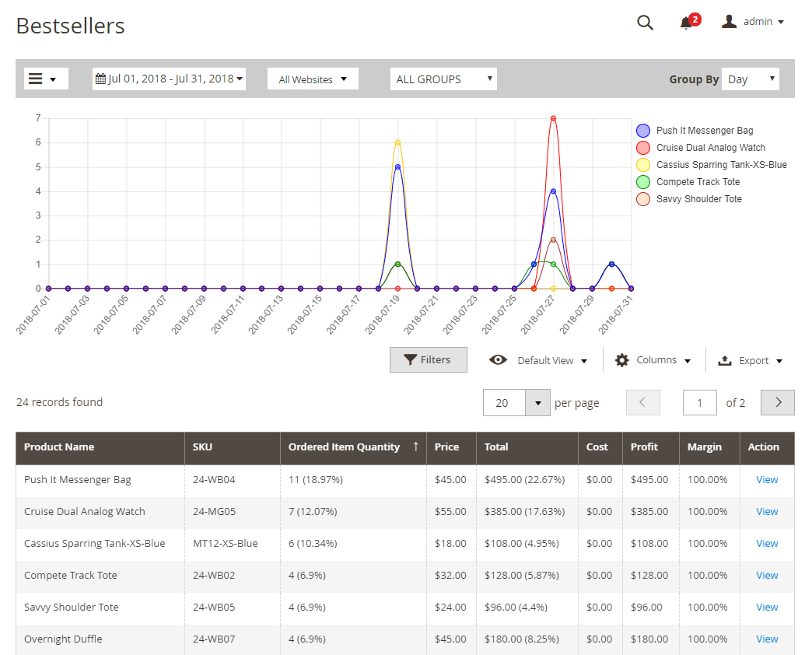Open the All Websites dropdown
812x655 pixels.
click(x=313, y=79)
